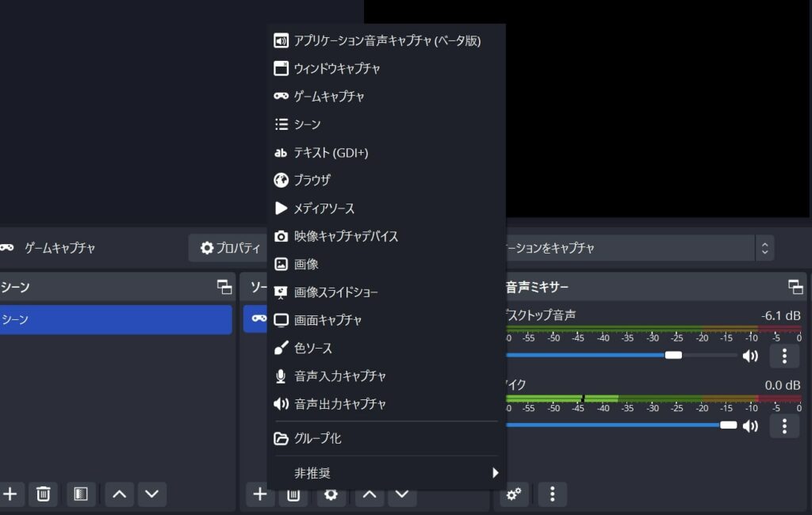
Task: Adjust マイク volume slider handle
Action: coord(728,425)
